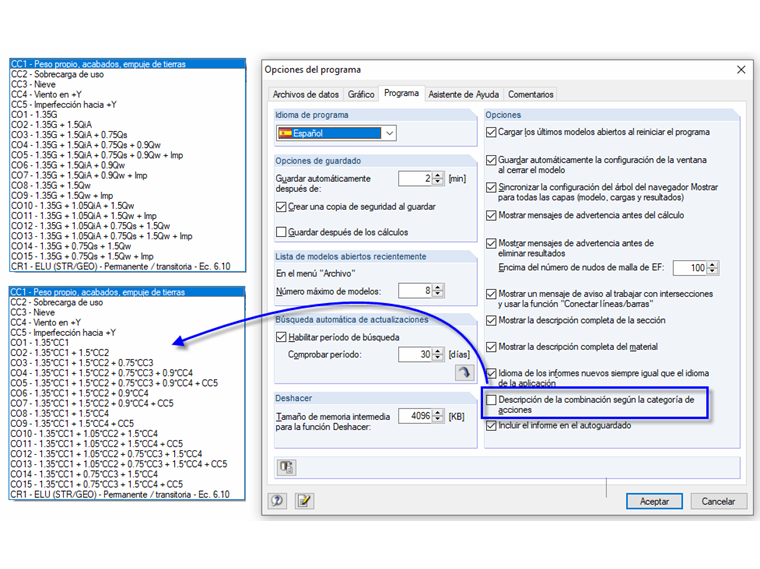Select CR1 - ELU row in upper list
Viewport: 760px width, 569px height.
coord(127,266)
